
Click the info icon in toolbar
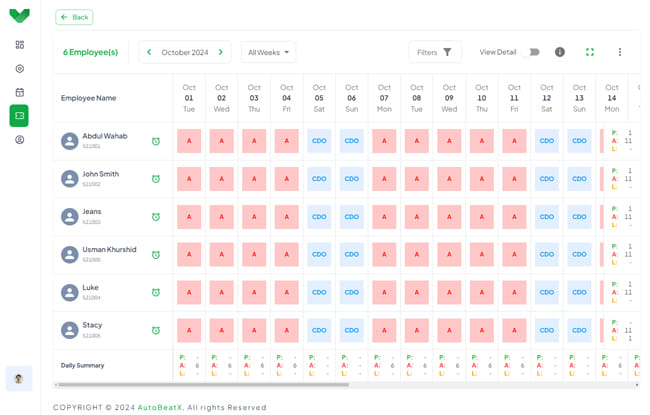(560, 52)
